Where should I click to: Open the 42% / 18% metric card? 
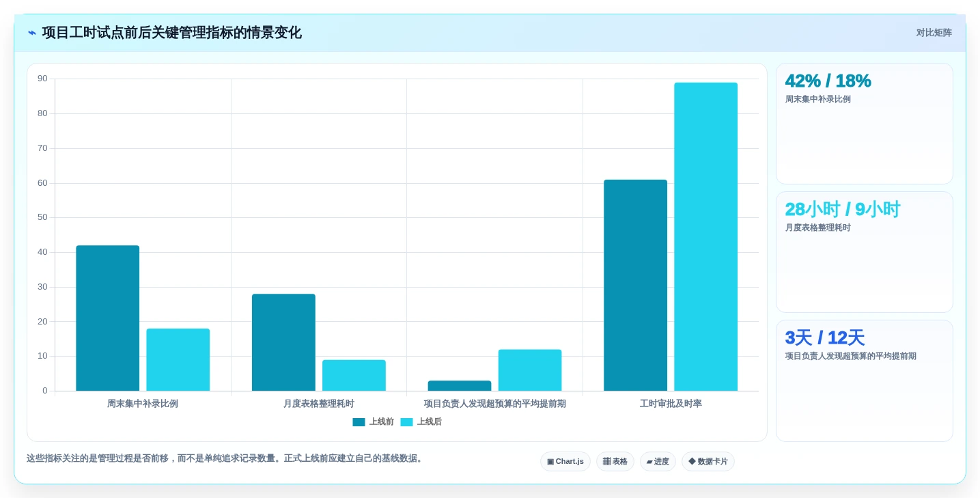(865, 124)
